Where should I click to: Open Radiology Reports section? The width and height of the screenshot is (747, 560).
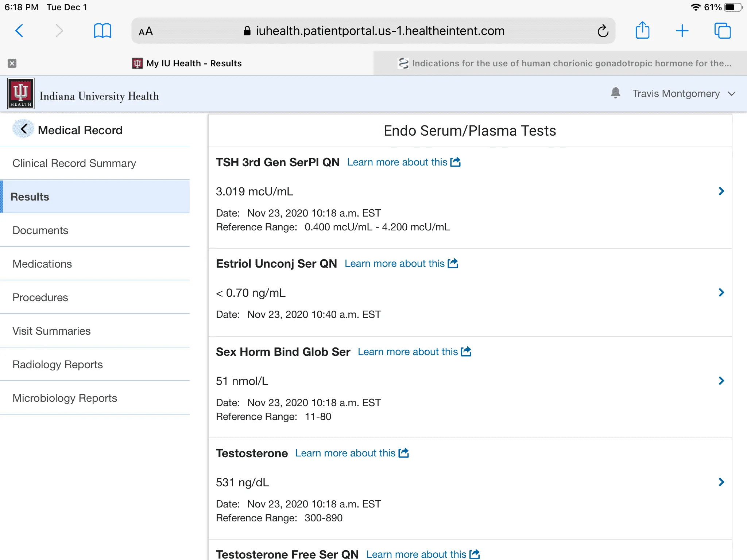pyautogui.click(x=95, y=364)
